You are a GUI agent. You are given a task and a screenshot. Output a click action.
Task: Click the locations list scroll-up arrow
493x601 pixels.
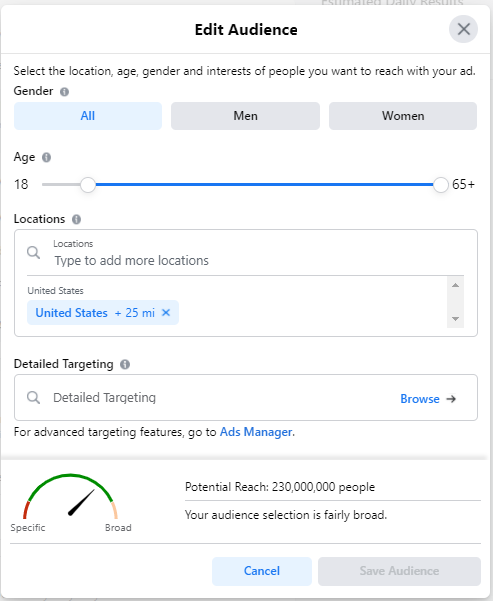tap(455, 285)
